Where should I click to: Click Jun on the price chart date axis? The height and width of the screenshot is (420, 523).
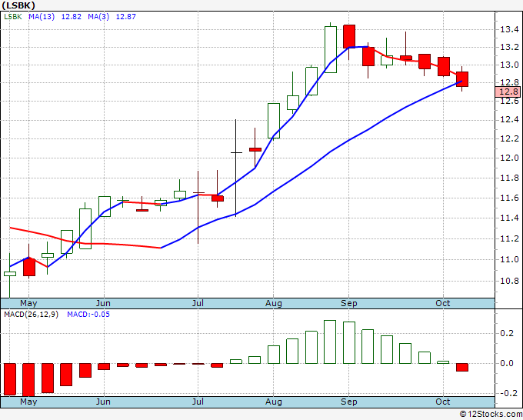point(103,303)
